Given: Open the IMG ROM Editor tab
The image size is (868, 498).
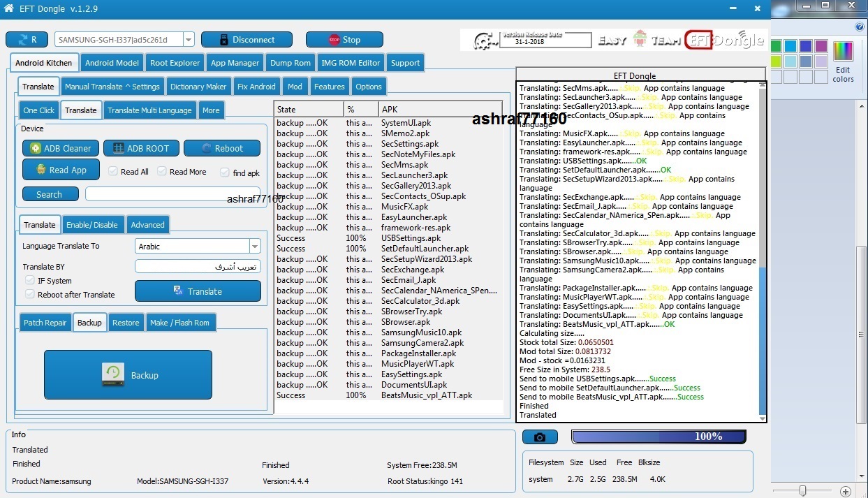Looking at the screenshot, I should point(351,63).
